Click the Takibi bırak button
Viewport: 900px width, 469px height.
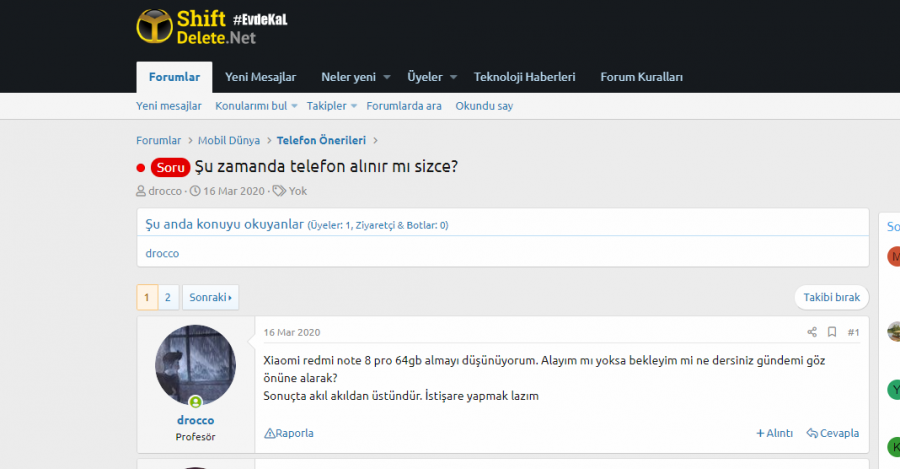tap(831, 297)
